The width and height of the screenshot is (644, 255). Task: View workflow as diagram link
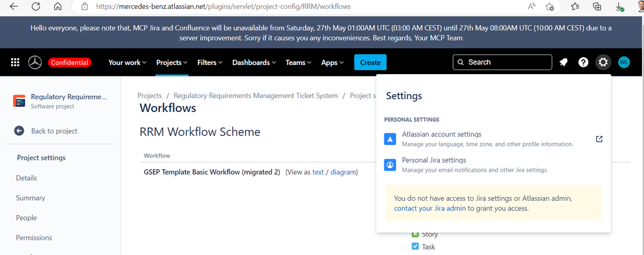click(x=343, y=172)
